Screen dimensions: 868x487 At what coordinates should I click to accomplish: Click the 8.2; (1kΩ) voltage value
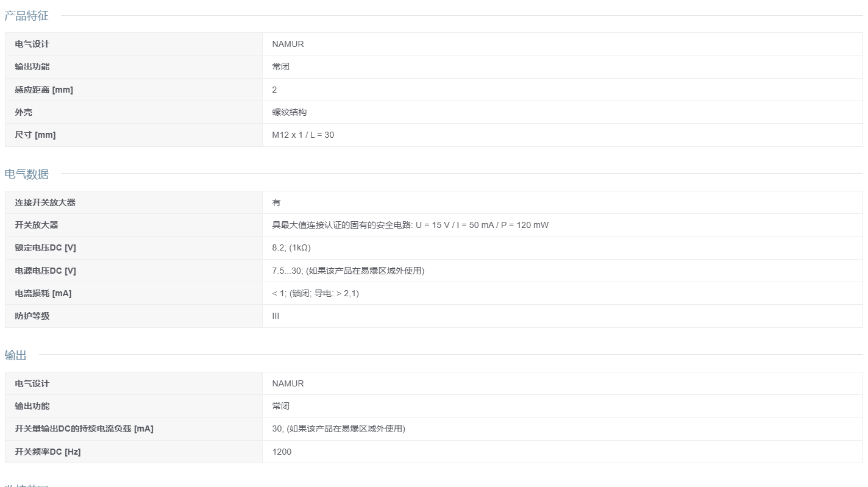tap(291, 247)
